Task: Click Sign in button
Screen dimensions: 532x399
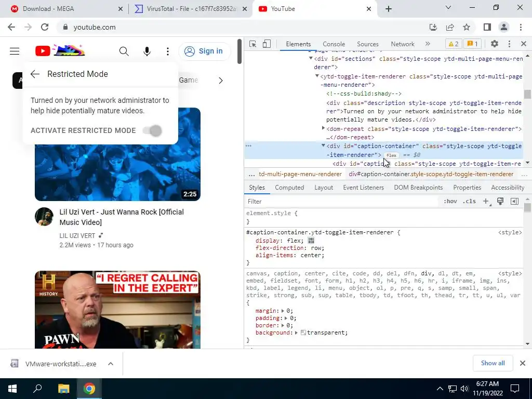Action: [x=204, y=51]
